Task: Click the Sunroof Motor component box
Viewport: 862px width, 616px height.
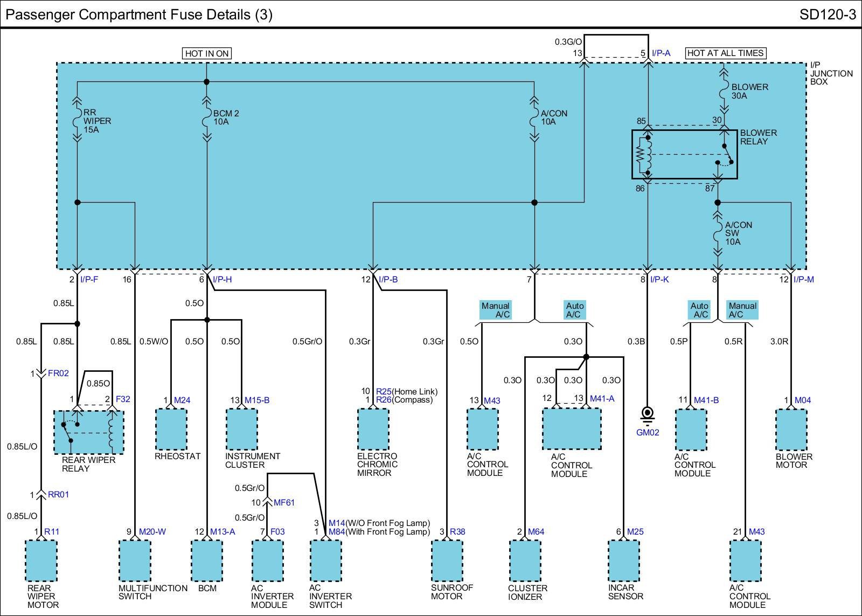Action: point(447,560)
